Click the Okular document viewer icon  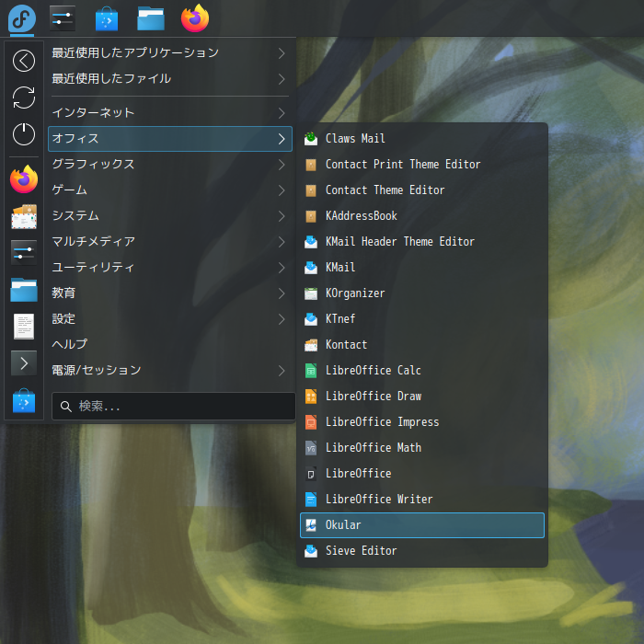point(311,525)
